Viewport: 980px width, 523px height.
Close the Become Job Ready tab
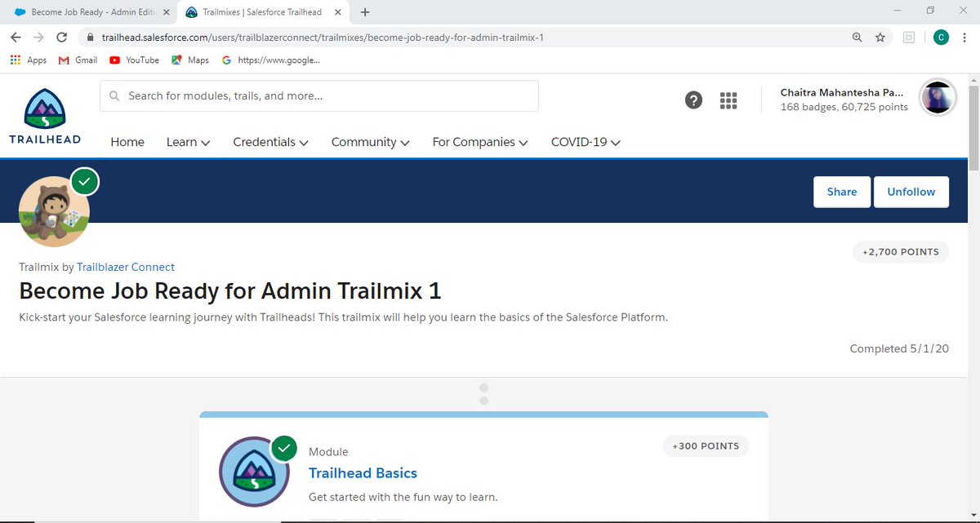(x=166, y=12)
